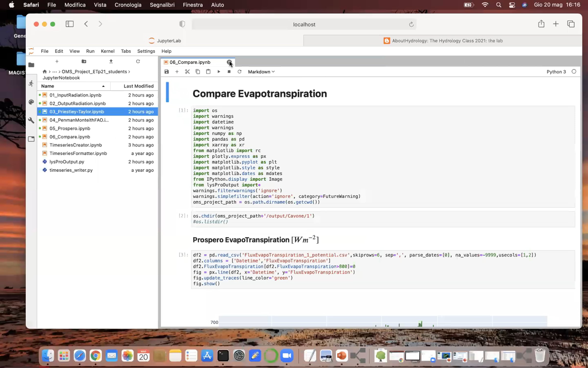The image size is (588, 368).
Task: Open JupyterLab Settings menu
Action: click(x=146, y=51)
